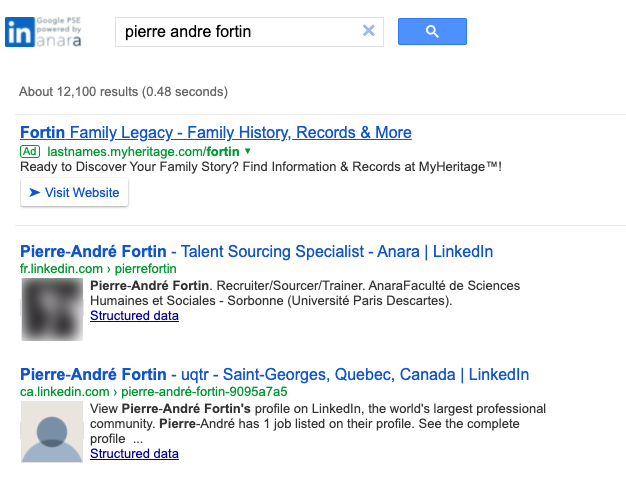This screenshot has height=484, width=626.
Task: Click the ca.linkedin.com › pierre-andré-fortin-9095a7a5 URL
Action: 154,392
